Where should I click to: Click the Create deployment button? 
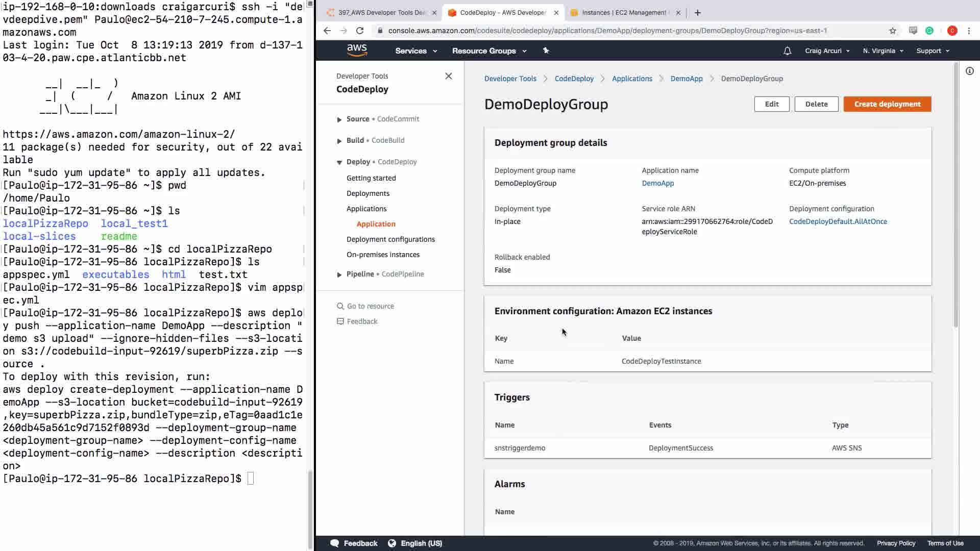pos(887,104)
